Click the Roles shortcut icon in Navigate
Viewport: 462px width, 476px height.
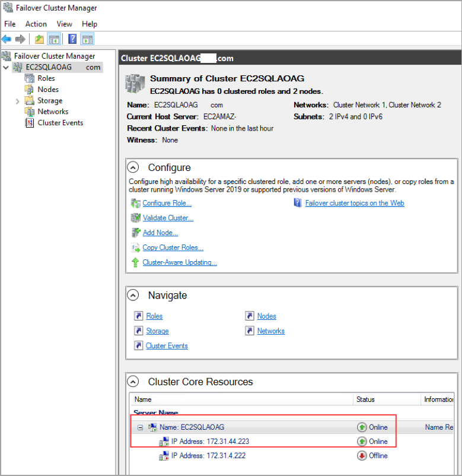click(x=138, y=316)
